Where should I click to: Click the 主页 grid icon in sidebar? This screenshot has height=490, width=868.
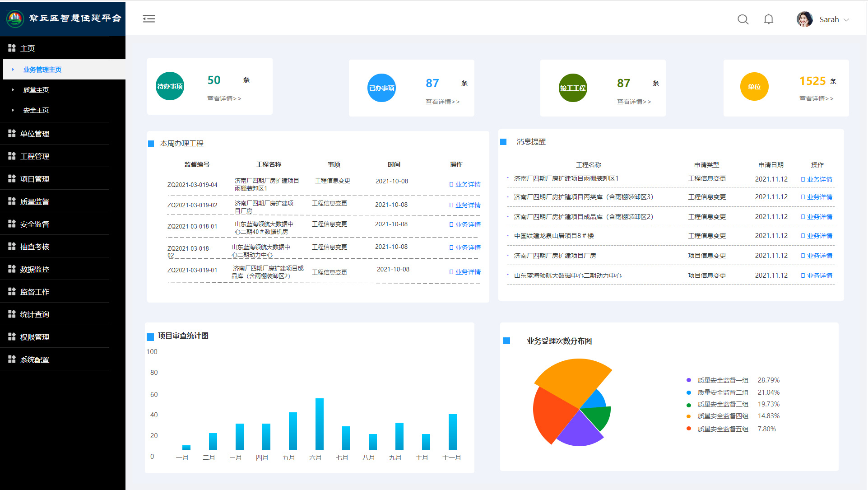click(x=12, y=48)
